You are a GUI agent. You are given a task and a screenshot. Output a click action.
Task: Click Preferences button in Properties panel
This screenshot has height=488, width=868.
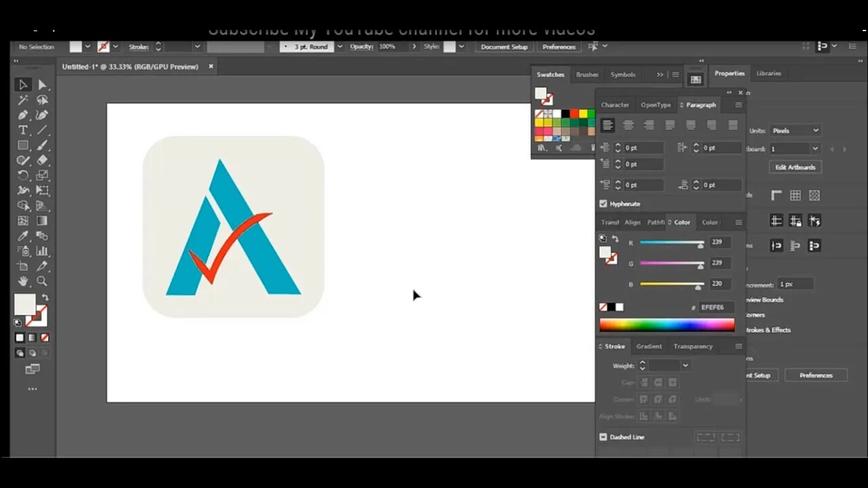816,375
